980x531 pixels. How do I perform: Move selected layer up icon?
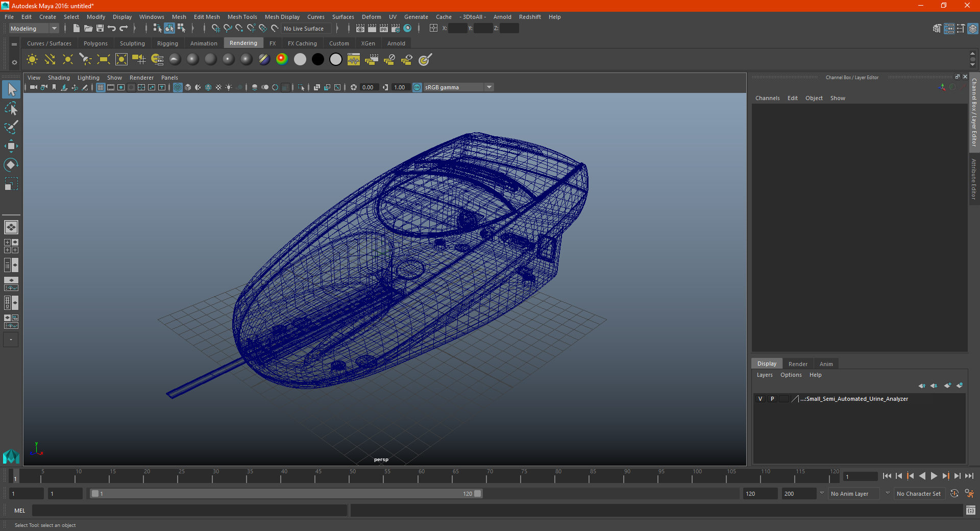point(922,385)
